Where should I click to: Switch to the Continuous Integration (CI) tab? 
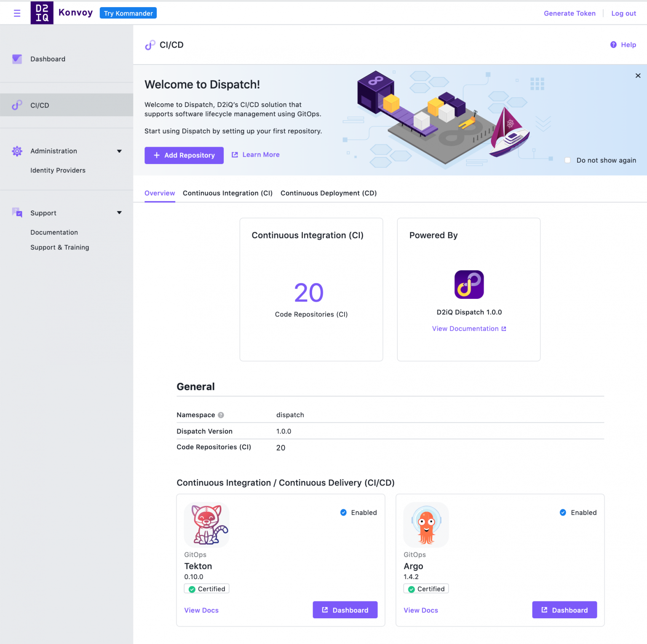pyautogui.click(x=227, y=193)
